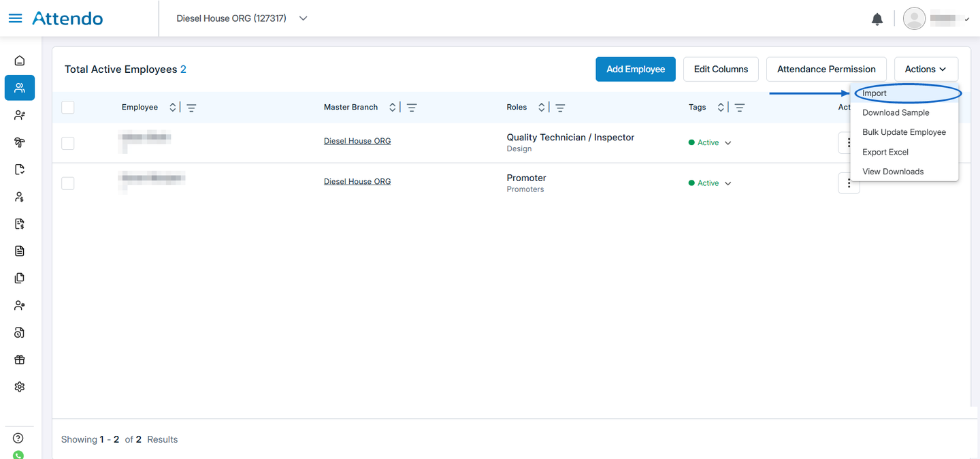
Task: Filter the Tags column
Action: (740, 108)
